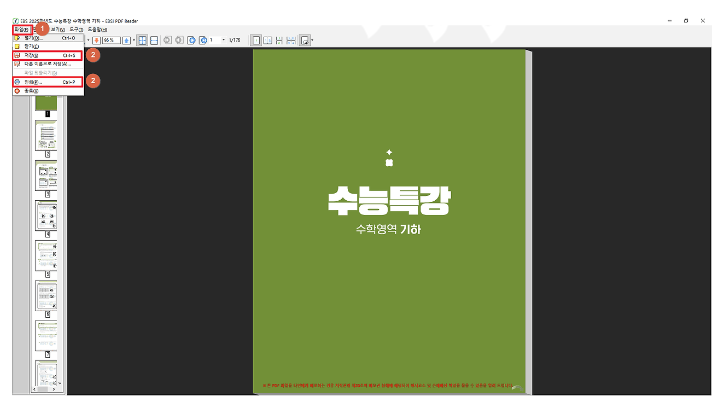Click the blue zoom-in arrow icon

tap(127, 40)
